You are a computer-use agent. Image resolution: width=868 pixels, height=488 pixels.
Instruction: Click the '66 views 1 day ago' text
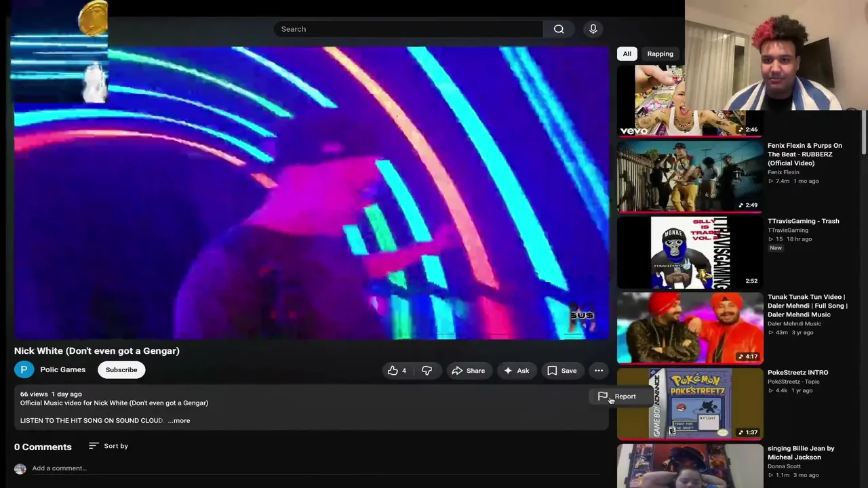51,394
